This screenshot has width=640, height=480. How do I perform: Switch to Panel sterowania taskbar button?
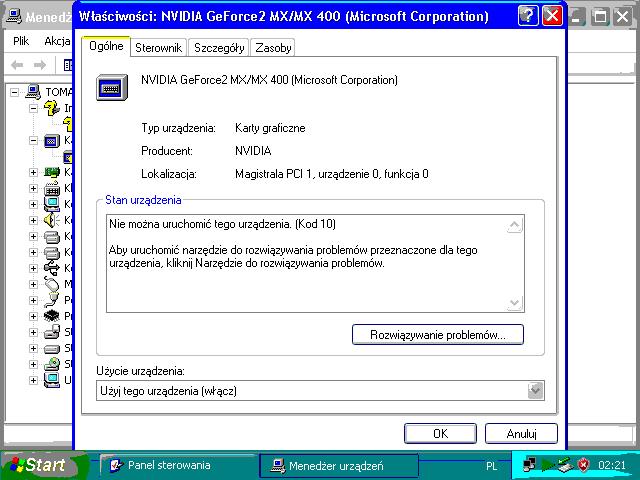tap(178, 465)
